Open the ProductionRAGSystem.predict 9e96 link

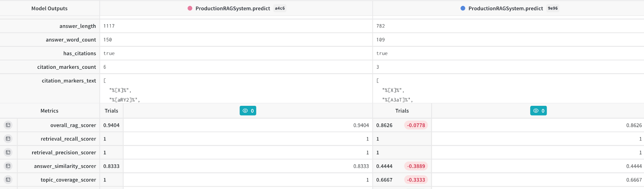click(506, 8)
